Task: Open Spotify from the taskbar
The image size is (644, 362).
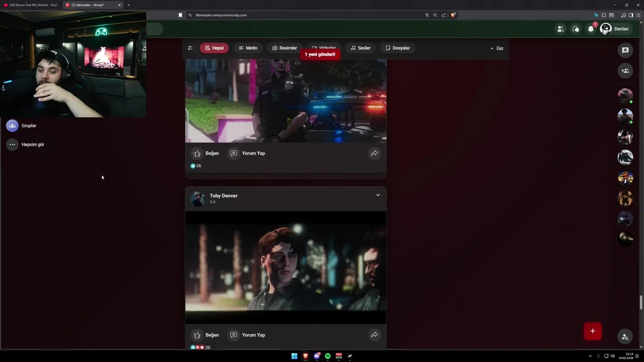Action: click(x=328, y=356)
